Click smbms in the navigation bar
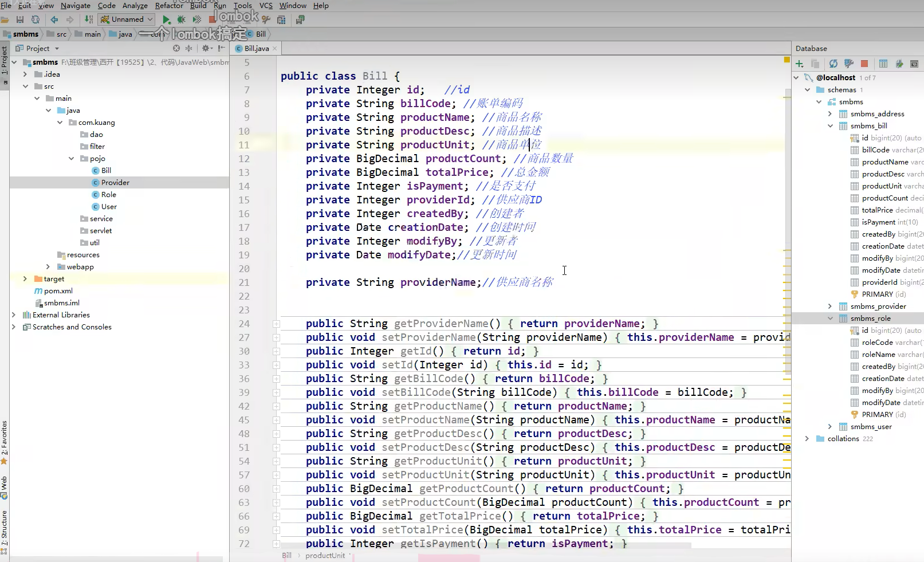924x562 pixels. click(x=21, y=34)
